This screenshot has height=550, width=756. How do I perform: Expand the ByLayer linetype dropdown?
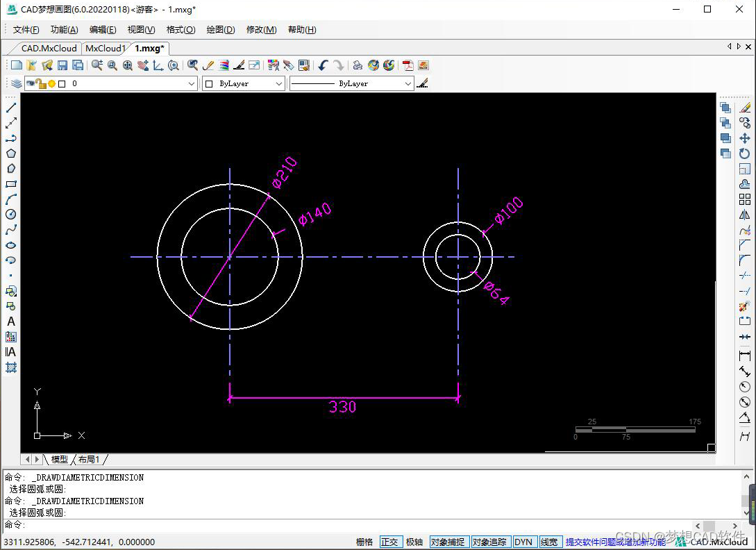click(x=408, y=83)
